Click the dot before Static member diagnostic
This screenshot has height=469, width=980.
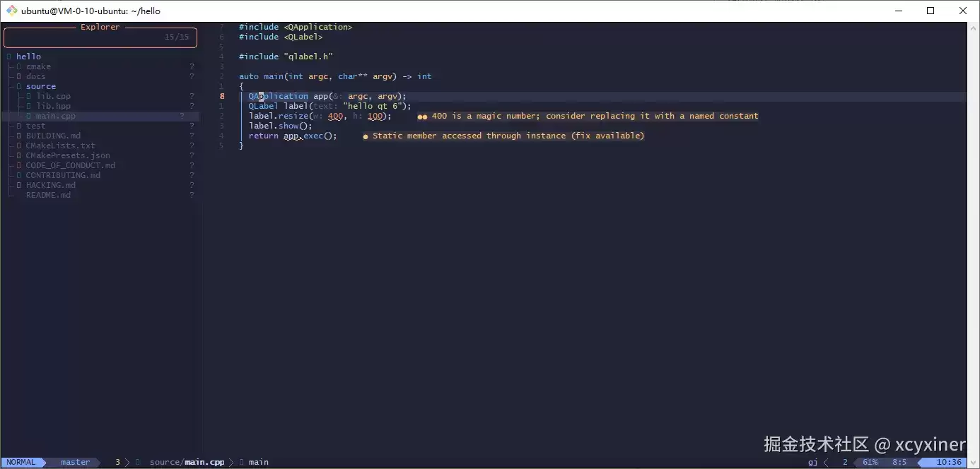(x=366, y=136)
